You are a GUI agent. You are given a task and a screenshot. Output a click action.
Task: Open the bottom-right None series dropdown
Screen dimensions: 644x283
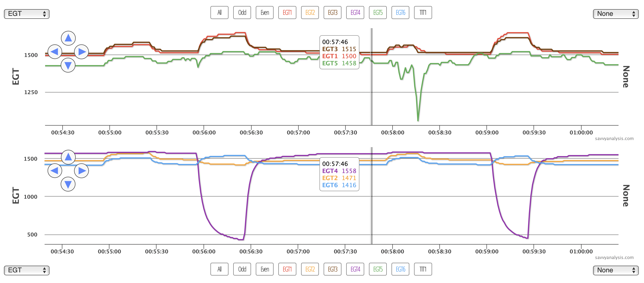[x=616, y=270]
